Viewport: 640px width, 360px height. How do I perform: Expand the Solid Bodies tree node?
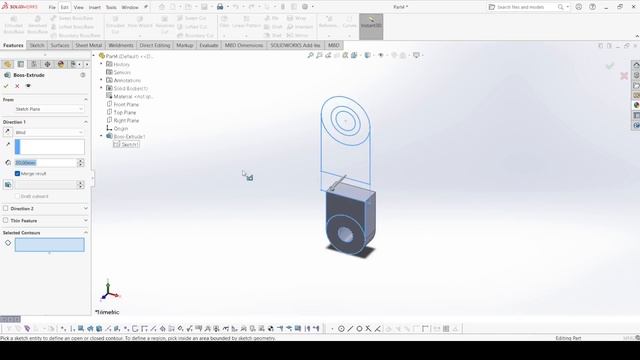click(102, 88)
